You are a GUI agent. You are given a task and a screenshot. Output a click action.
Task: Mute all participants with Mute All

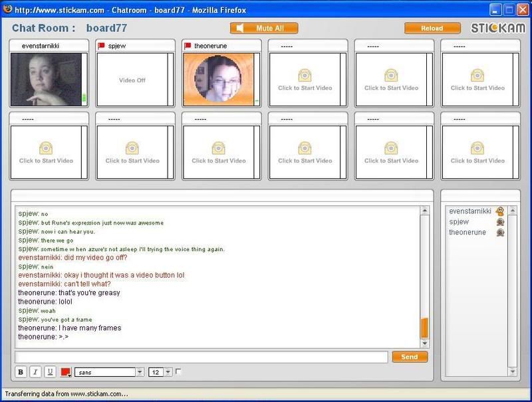(x=264, y=28)
